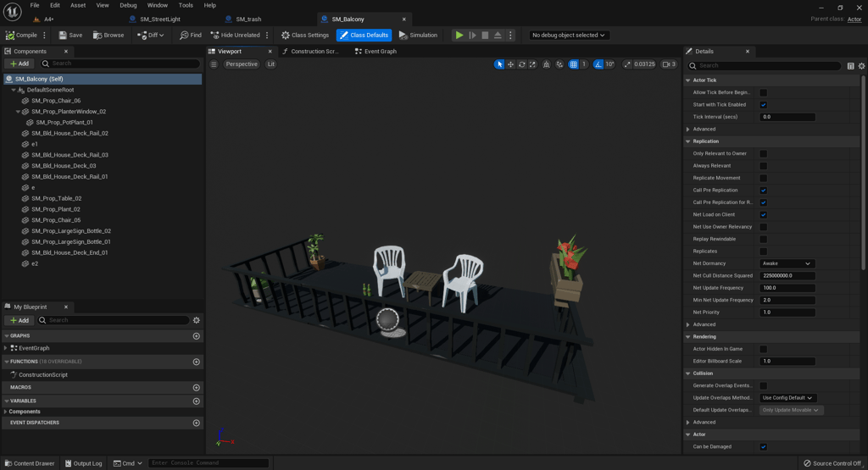Toggle Can be Damaged checkbox
This screenshot has width=868, height=470.
[x=763, y=447]
